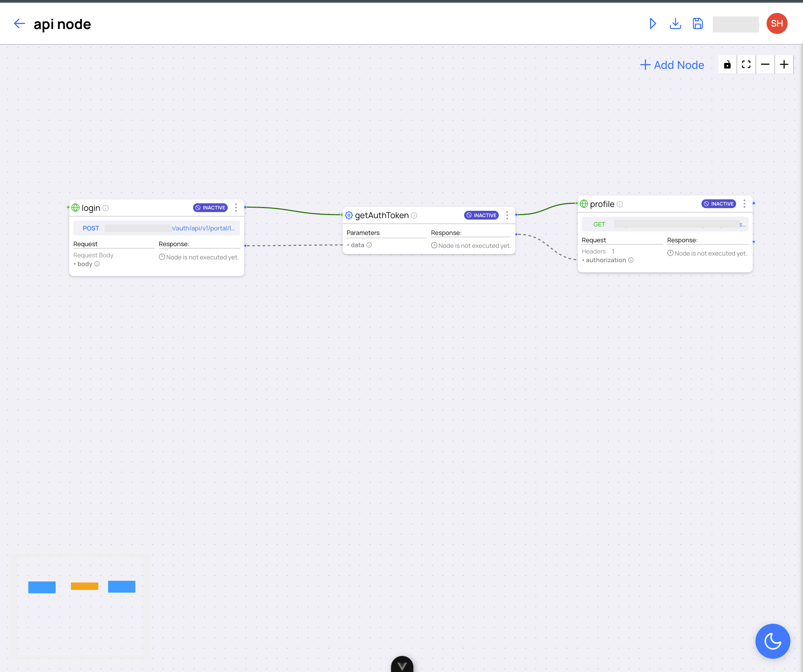803x672 pixels.
Task: Click the left blue block in minimap
Action: click(x=42, y=587)
